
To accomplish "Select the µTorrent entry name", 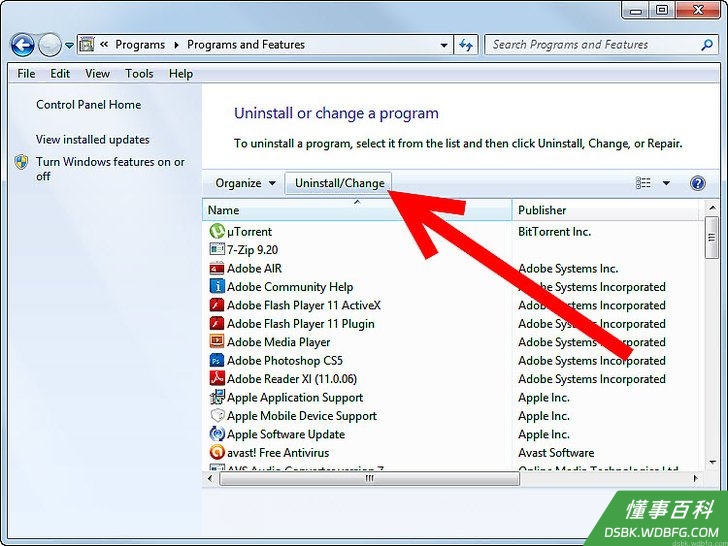I will pyautogui.click(x=249, y=231).
